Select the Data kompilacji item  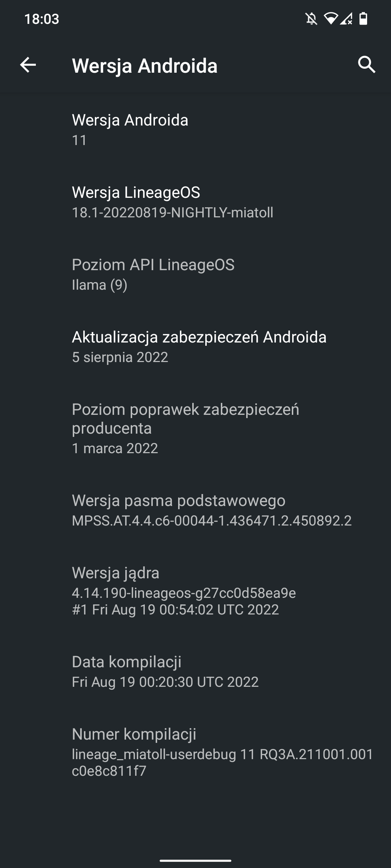click(195, 671)
